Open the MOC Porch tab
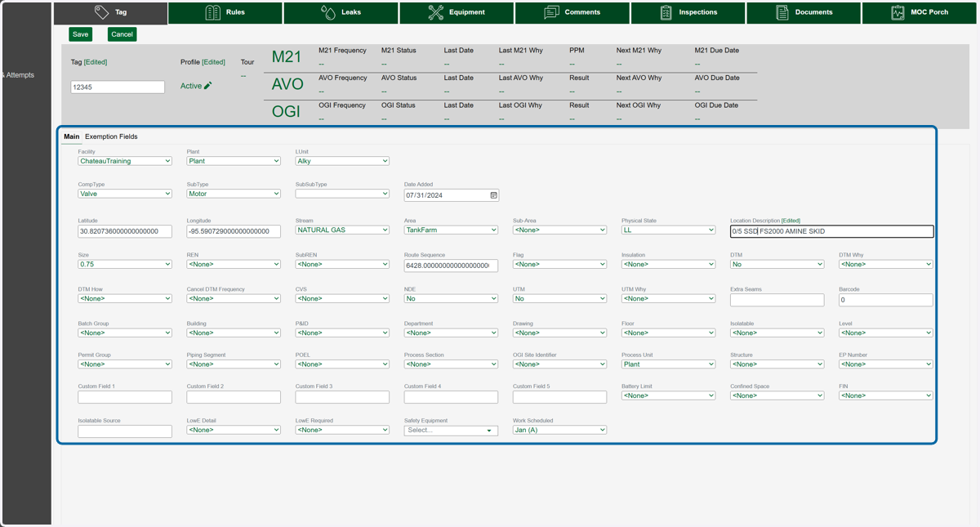The width and height of the screenshot is (980, 527). point(920,12)
